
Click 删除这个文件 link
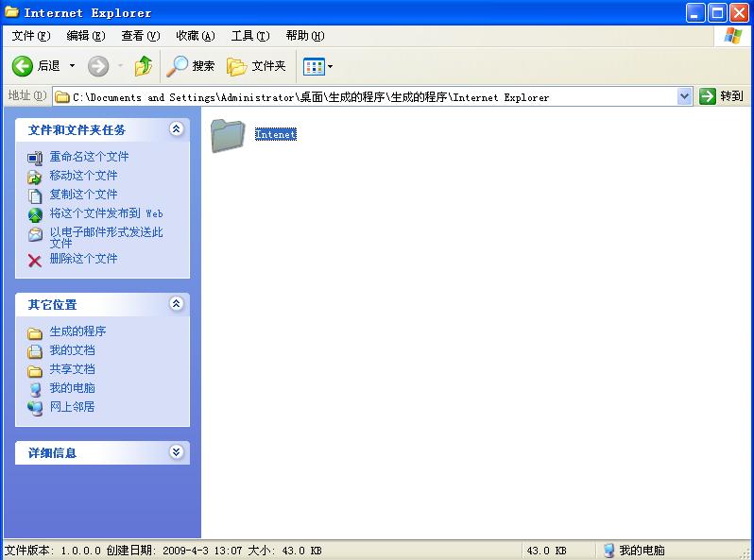(84, 258)
